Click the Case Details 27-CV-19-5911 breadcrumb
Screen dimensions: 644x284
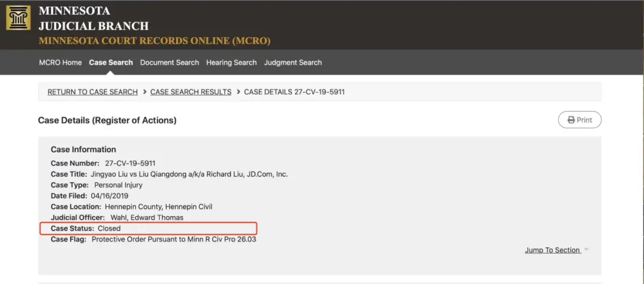pos(295,92)
